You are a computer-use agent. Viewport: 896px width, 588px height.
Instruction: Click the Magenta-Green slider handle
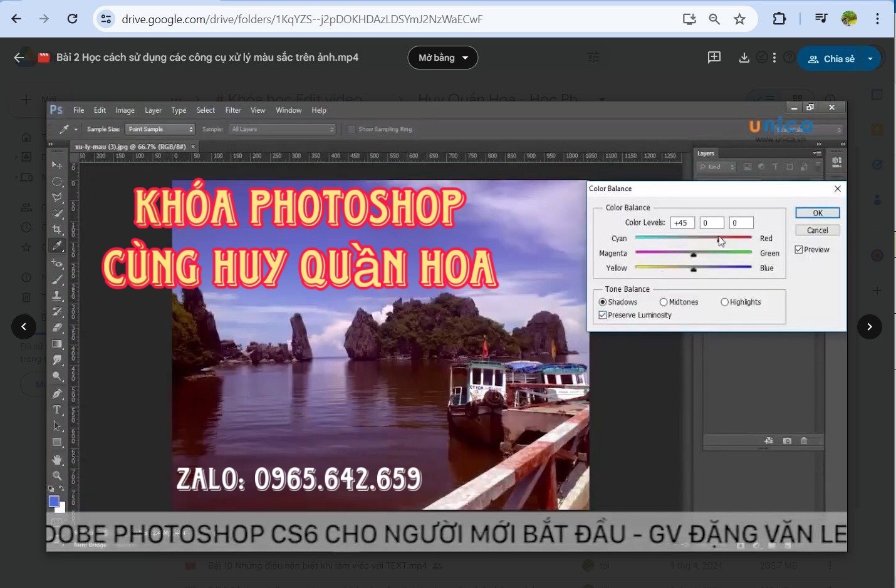coord(694,255)
